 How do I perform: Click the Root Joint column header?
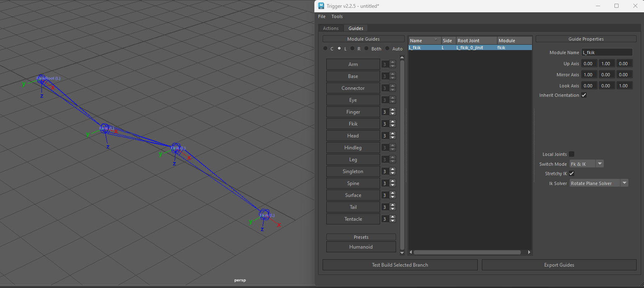tap(477, 41)
